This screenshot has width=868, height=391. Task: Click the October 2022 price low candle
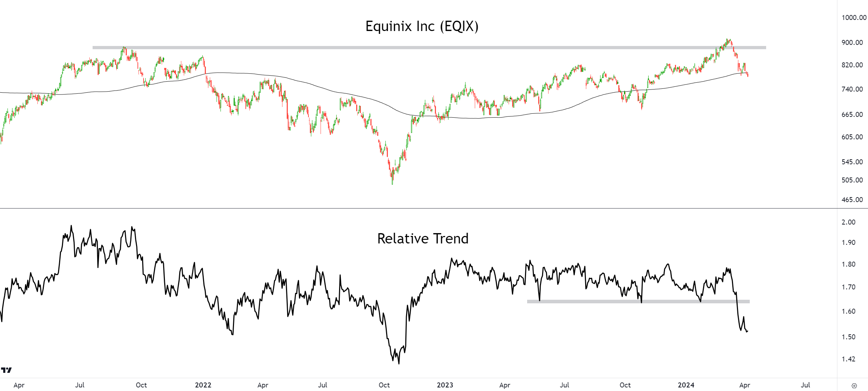[393, 177]
